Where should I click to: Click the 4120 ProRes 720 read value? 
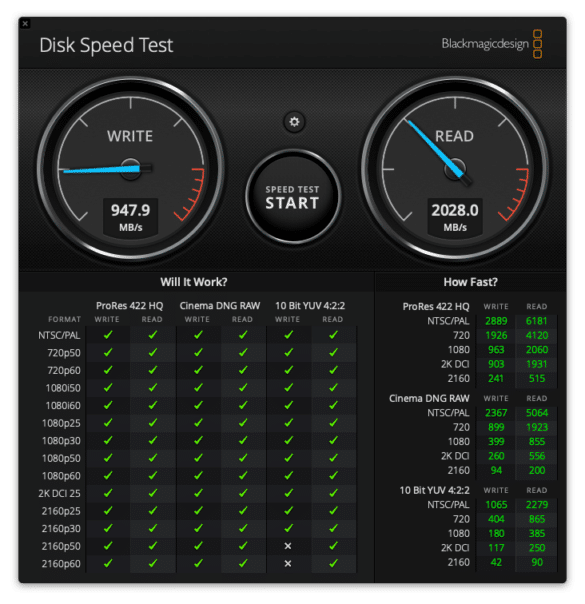click(x=537, y=335)
